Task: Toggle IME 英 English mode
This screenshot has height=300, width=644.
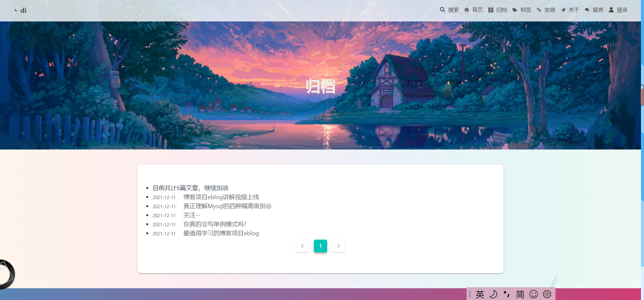Action: (x=480, y=294)
